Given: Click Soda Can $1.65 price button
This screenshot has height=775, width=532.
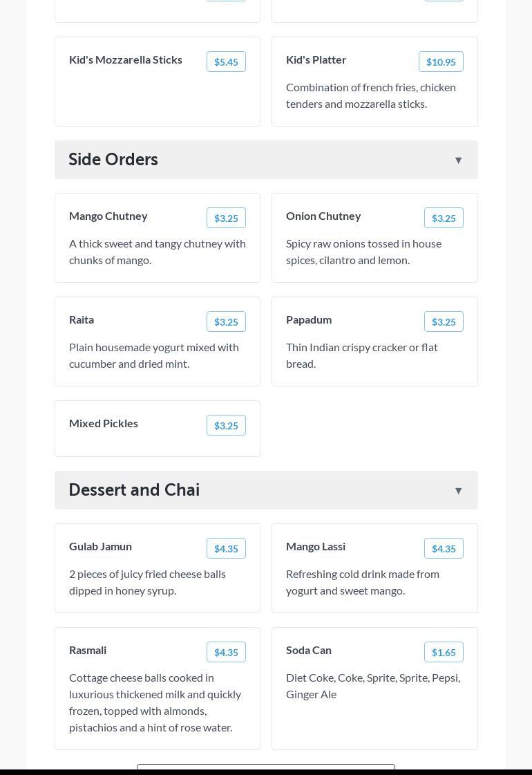Looking at the screenshot, I should click(x=443, y=652).
